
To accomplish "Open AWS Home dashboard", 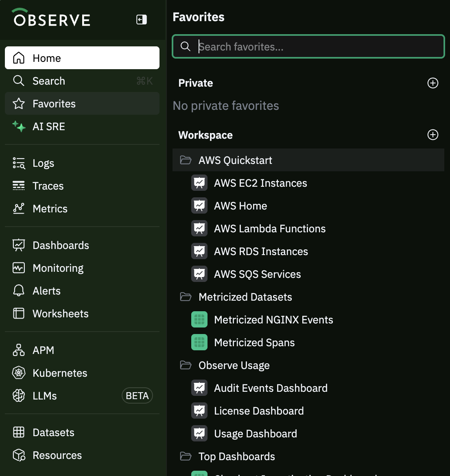I will pyautogui.click(x=308, y=205).
